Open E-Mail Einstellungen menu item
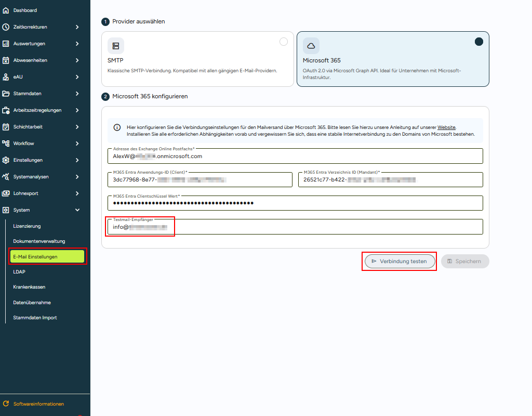Image resolution: width=532 pixels, height=416 pixels. [x=47, y=257]
